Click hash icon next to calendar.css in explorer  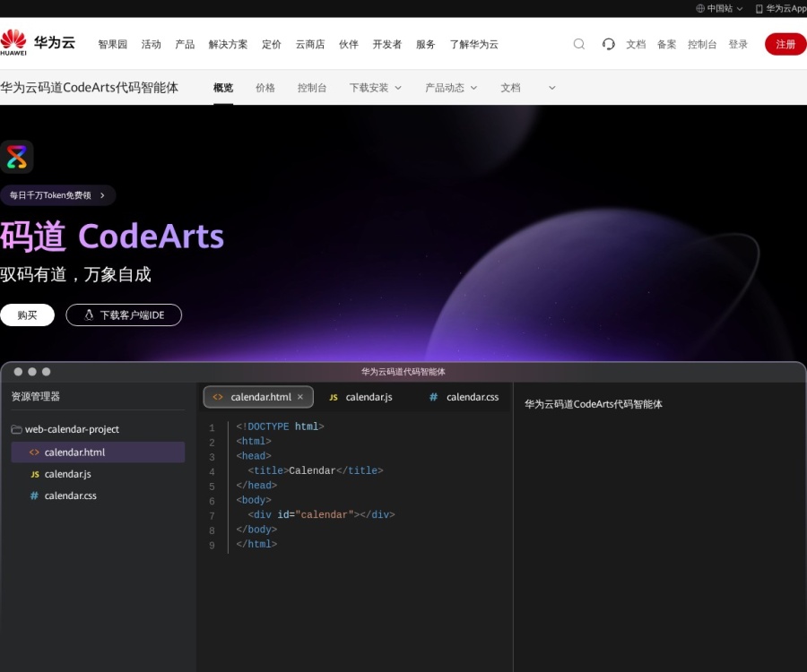click(x=34, y=495)
